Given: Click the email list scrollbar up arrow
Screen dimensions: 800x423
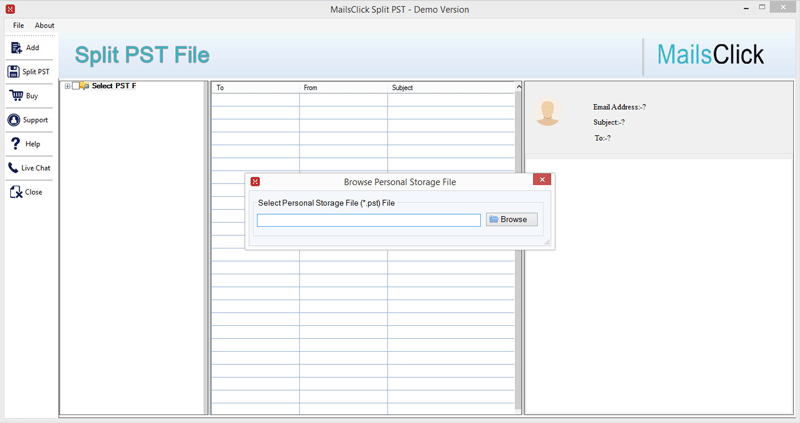Looking at the screenshot, I should point(518,87).
